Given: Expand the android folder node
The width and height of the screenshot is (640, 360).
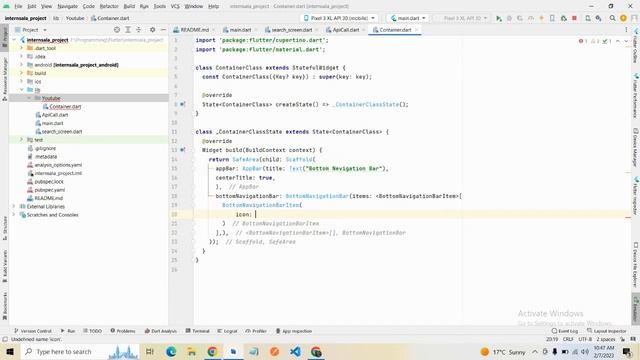Looking at the screenshot, I should point(22,65).
